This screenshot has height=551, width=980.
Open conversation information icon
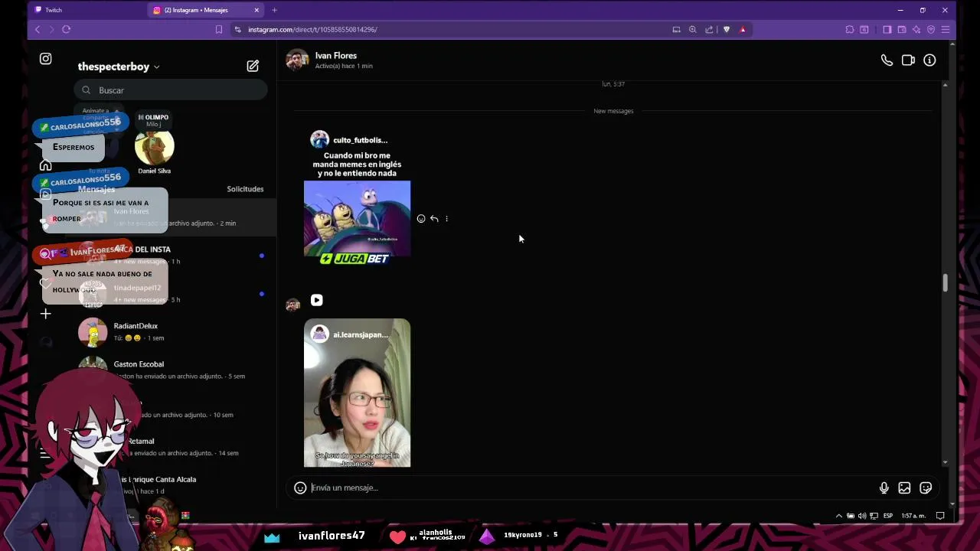coord(929,60)
